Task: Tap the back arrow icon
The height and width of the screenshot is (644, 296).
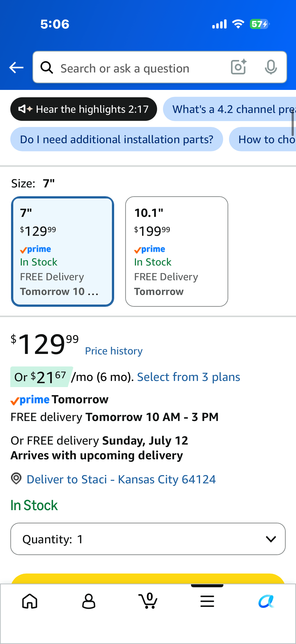Action: [x=16, y=68]
